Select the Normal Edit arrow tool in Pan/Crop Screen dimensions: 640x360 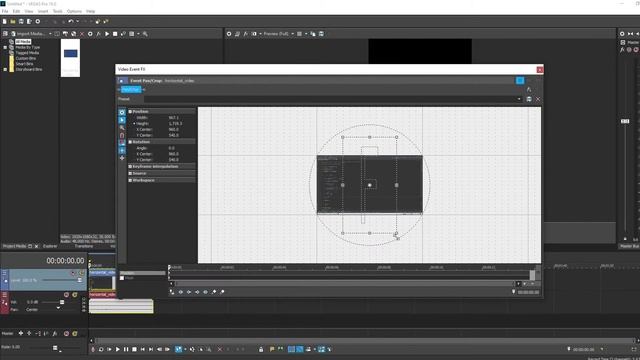click(x=122, y=120)
